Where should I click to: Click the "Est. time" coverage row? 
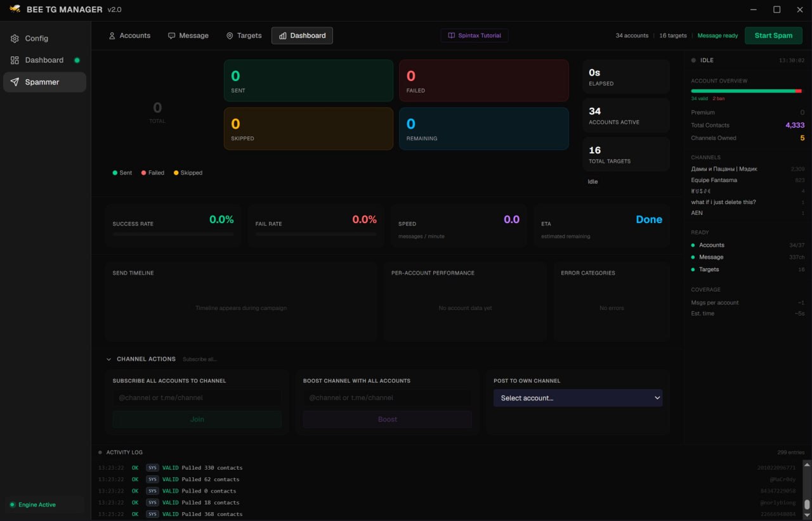[748, 314]
